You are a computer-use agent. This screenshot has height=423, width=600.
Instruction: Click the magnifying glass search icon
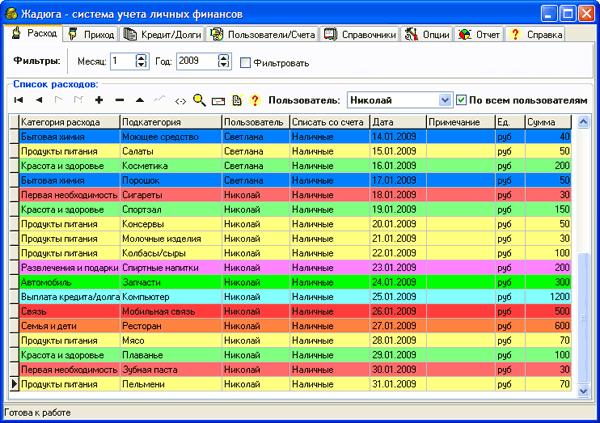point(199,100)
